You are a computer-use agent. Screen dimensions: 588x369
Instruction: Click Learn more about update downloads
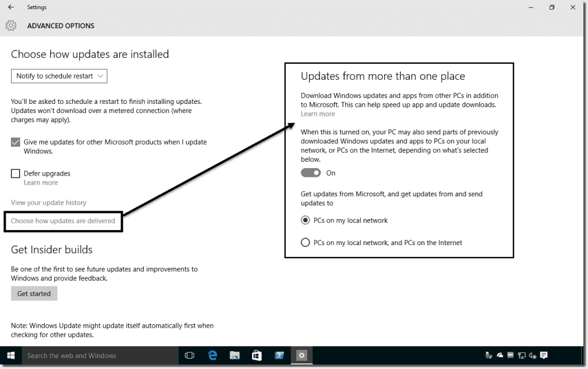click(x=318, y=114)
